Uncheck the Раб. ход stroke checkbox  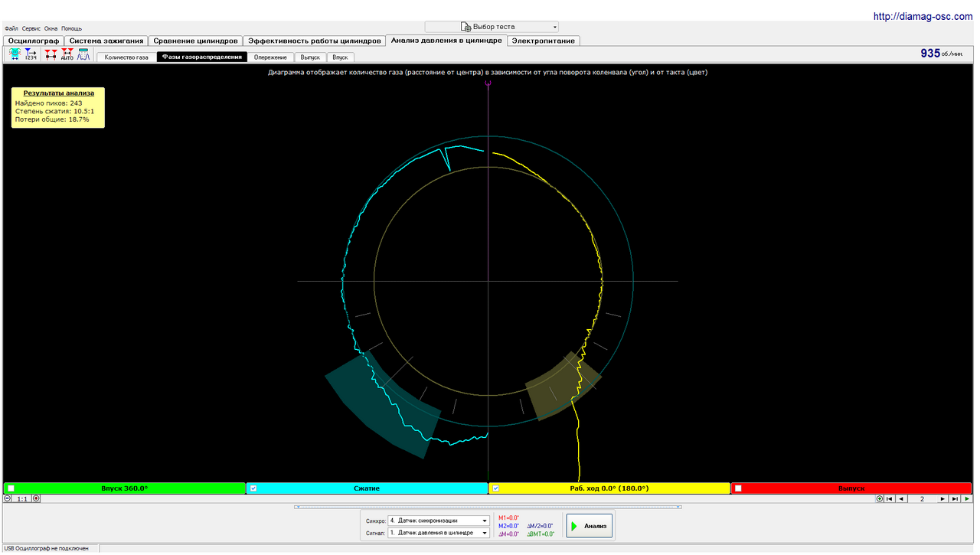pyautogui.click(x=495, y=488)
